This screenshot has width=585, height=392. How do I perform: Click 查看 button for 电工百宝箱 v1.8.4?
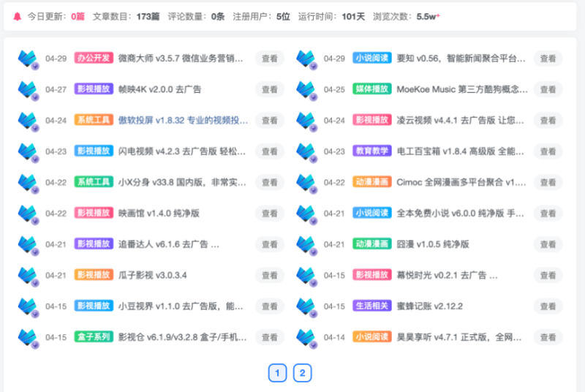(548, 151)
